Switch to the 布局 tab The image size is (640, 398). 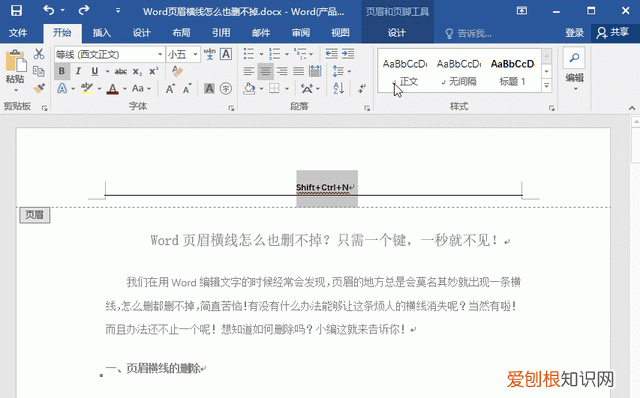pyautogui.click(x=181, y=33)
